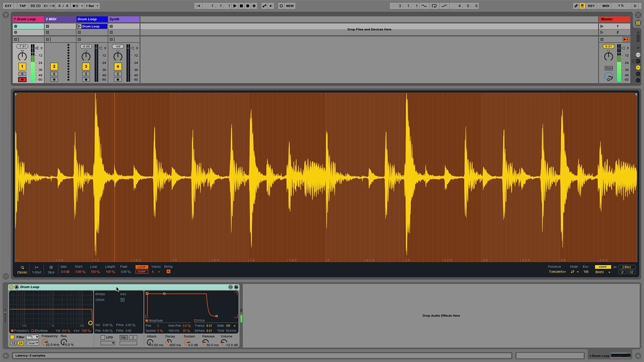644x362 pixels.
Task: Click the Hot-Swap icon on the Drum Loop device
Action: [230, 287]
